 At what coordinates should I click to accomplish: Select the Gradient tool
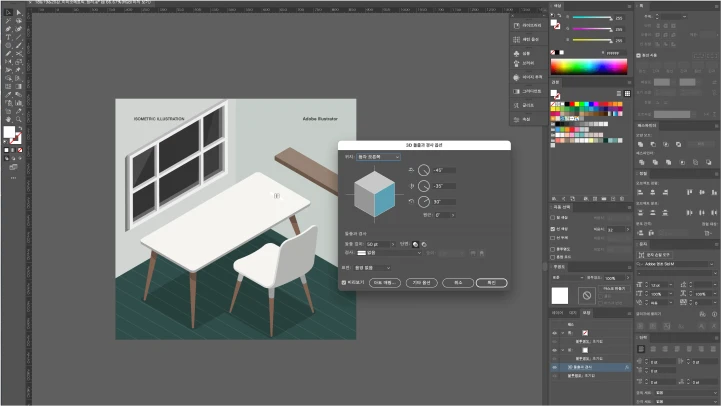19,86
